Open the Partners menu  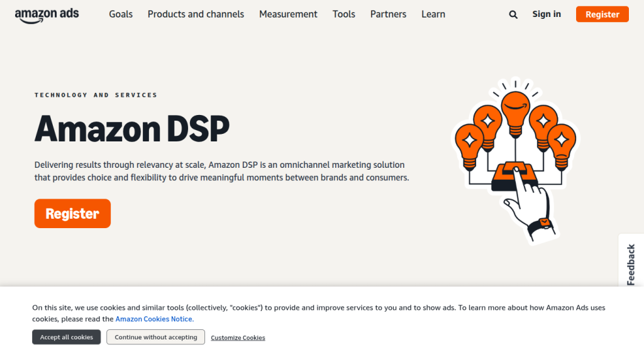388,14
